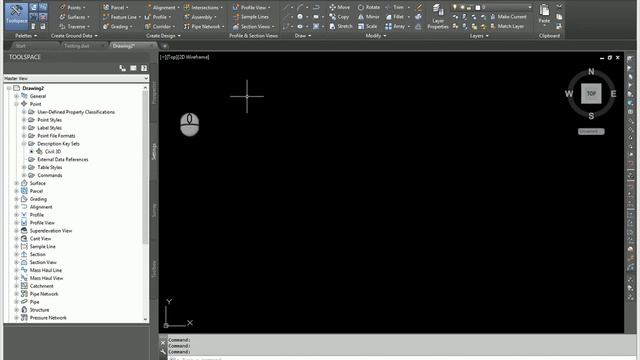Select the Catchment tree item
Viewport: 640px width, 360px height.
41,286
